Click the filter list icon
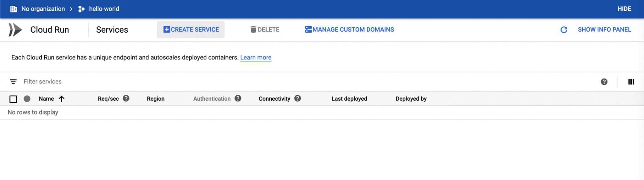The height and width of the screenshot is (180, 644). coord(13,82)
